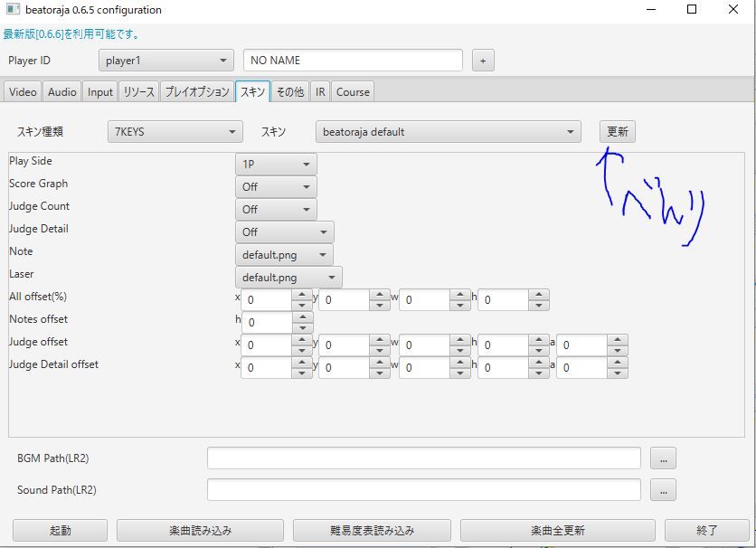
Task: Decrease Judge Detail offset a value
Action: point(617,373)
